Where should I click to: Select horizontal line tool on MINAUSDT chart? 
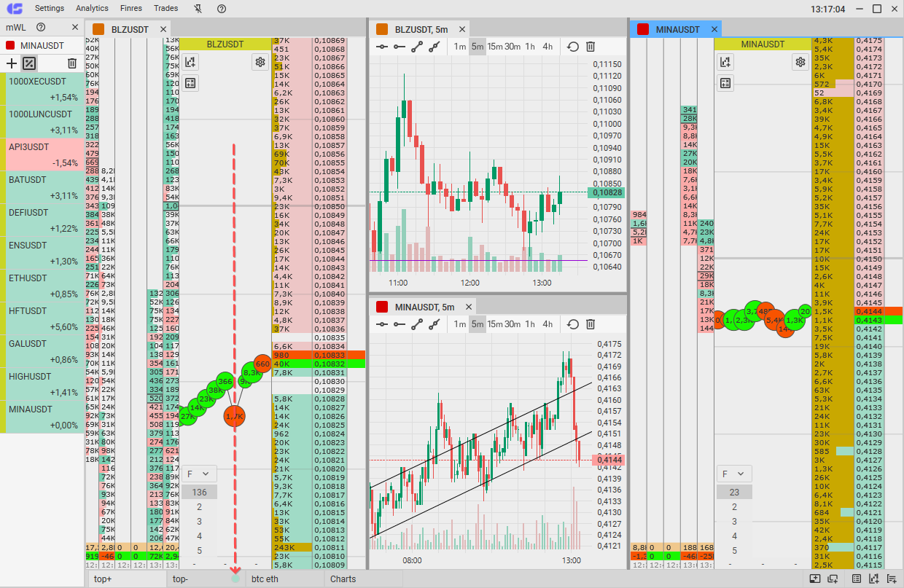[x=382, y=324]
